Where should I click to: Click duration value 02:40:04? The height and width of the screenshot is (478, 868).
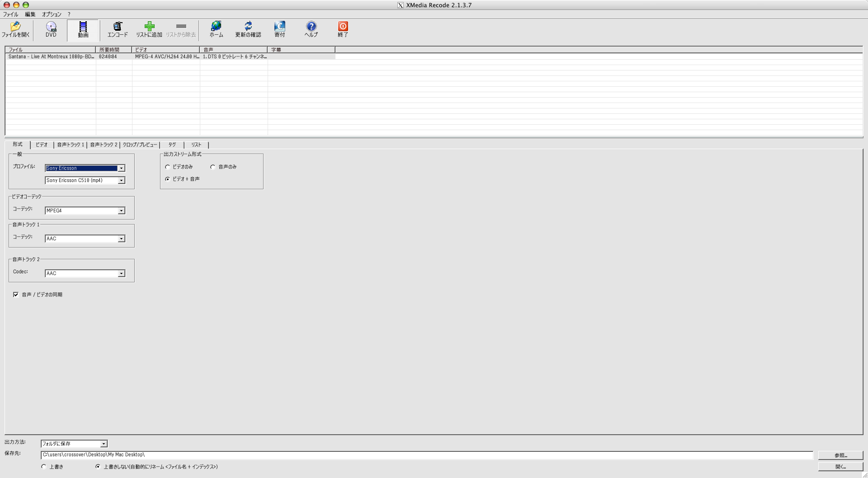(x=108, y=56)
